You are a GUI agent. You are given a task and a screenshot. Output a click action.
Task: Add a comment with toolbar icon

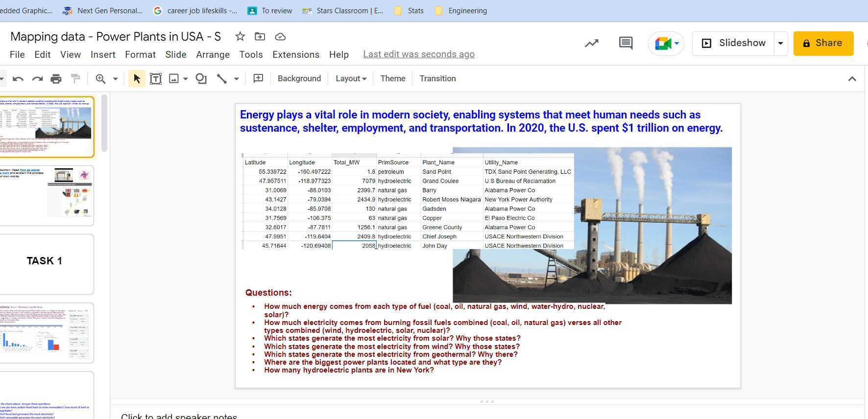pos(258,79)
